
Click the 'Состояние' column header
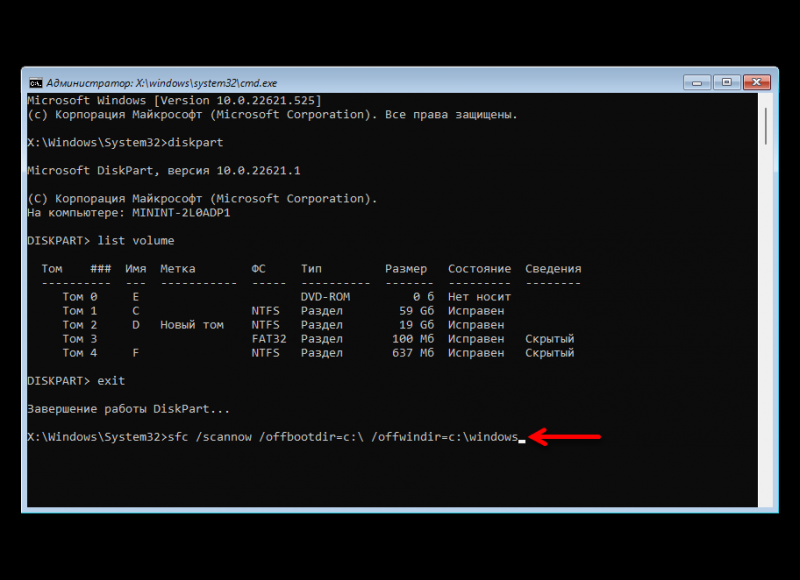tap(480, 269)
